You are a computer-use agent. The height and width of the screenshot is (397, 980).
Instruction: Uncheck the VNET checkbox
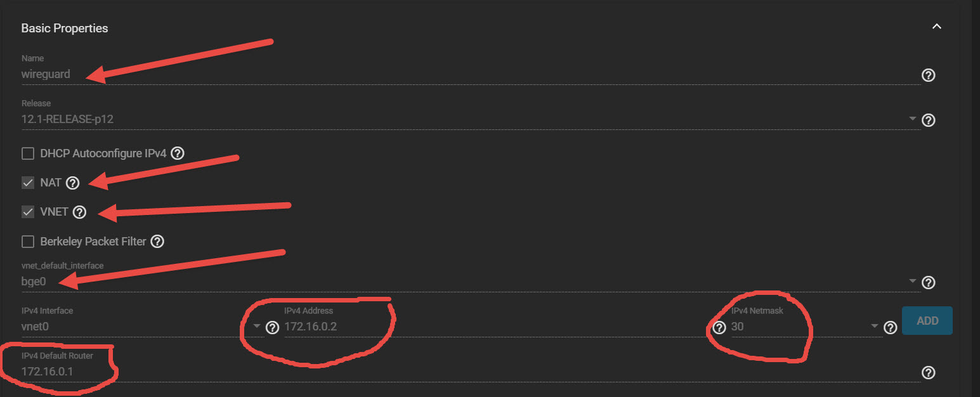click(x=28, y=212)
